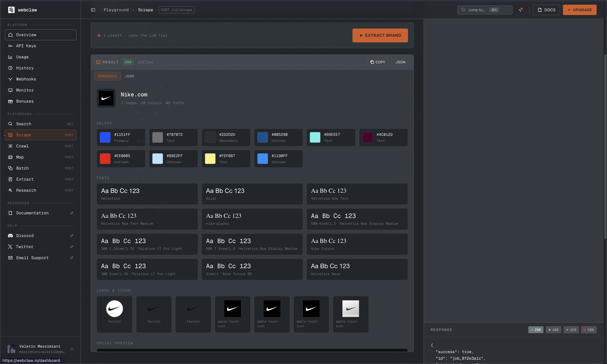The image size is (607, 364).
Task: Download result via .JSON button
Action: (x=400, y=62)
